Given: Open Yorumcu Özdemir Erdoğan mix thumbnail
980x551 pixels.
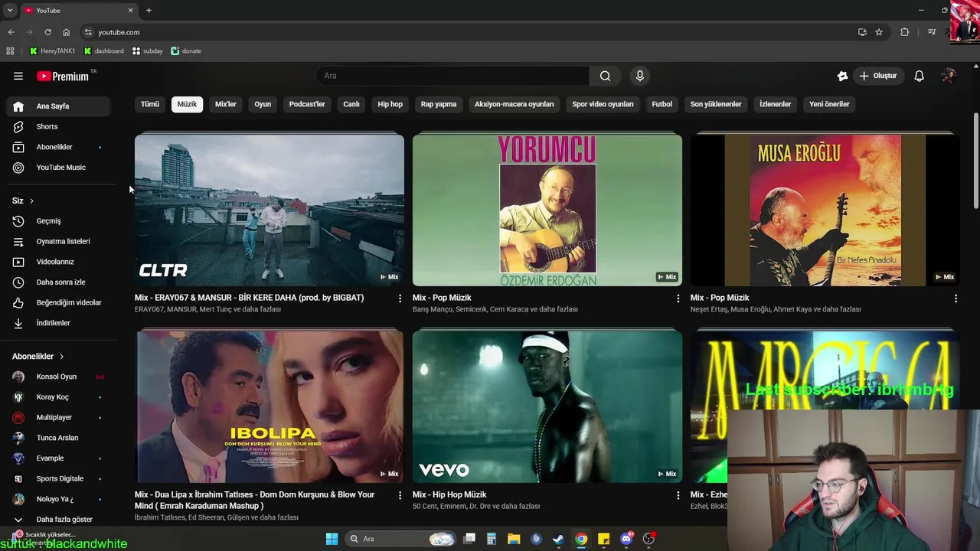Looking at the screenshot, I should click(x=547, y=210).
